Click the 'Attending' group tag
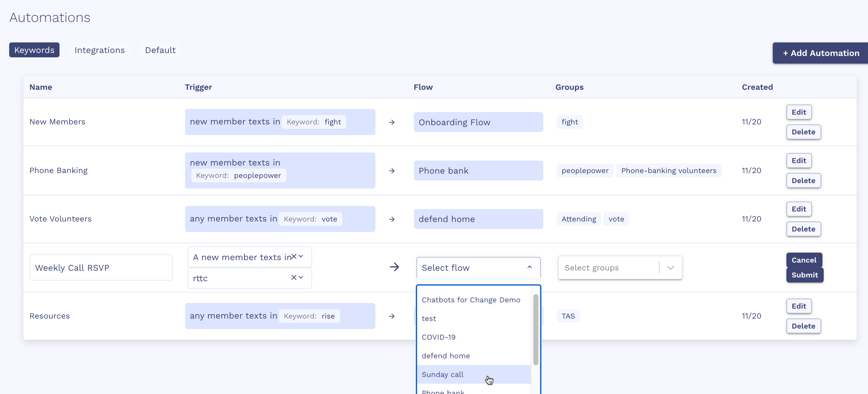 579,219
